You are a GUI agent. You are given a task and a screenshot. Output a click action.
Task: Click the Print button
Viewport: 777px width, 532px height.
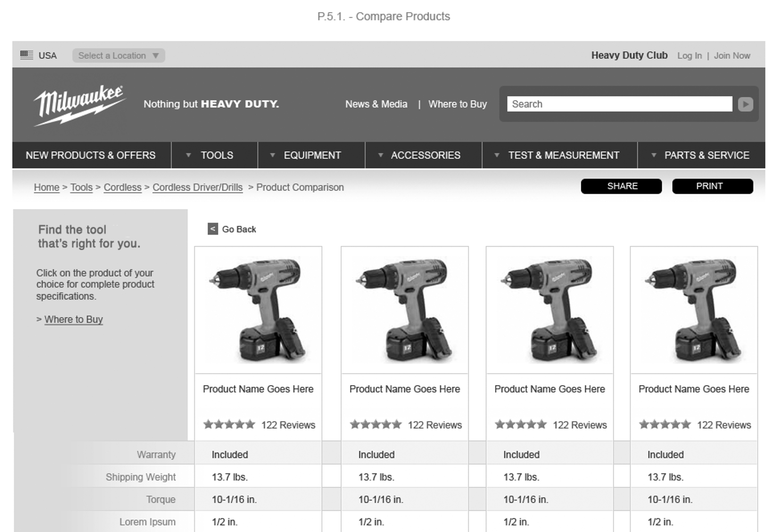point(712,186)
